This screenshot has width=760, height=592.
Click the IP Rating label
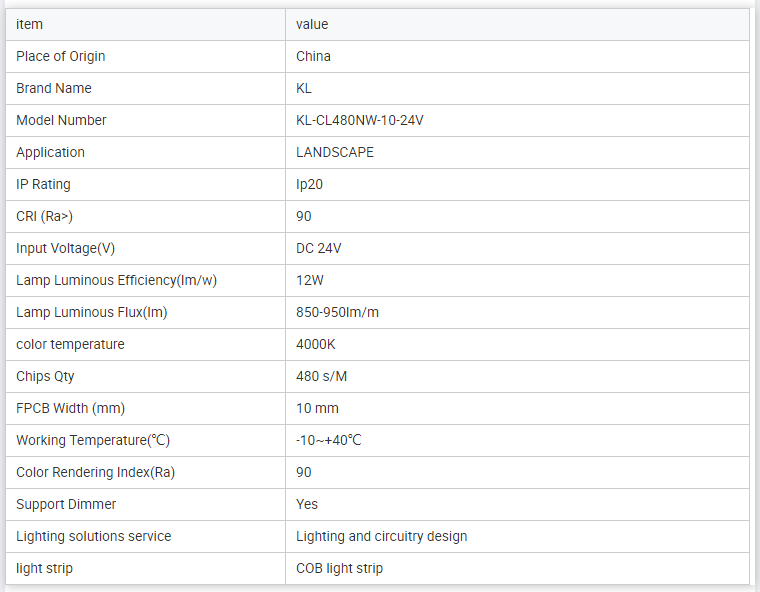tap(44, 184)
